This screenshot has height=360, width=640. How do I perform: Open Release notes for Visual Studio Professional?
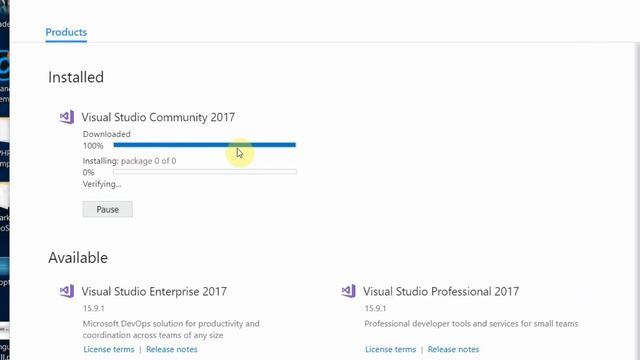click(453, 349)
